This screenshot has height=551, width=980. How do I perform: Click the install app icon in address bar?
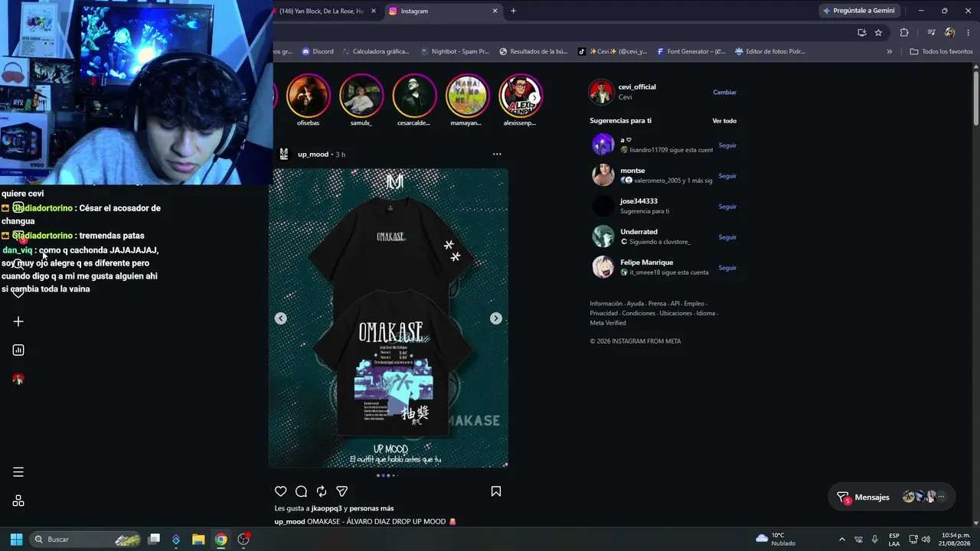click(862, 32)
